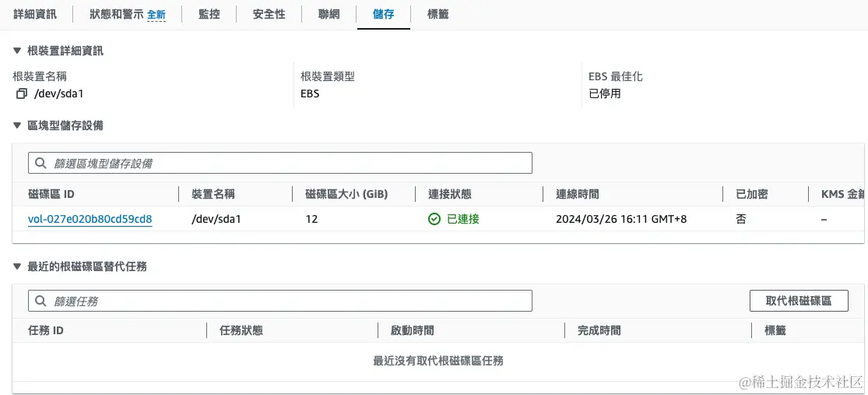This screenshot has width=868, height=395.
Task: Collapse the 區塊型儲存設備 section
Action: coord(16,125)
